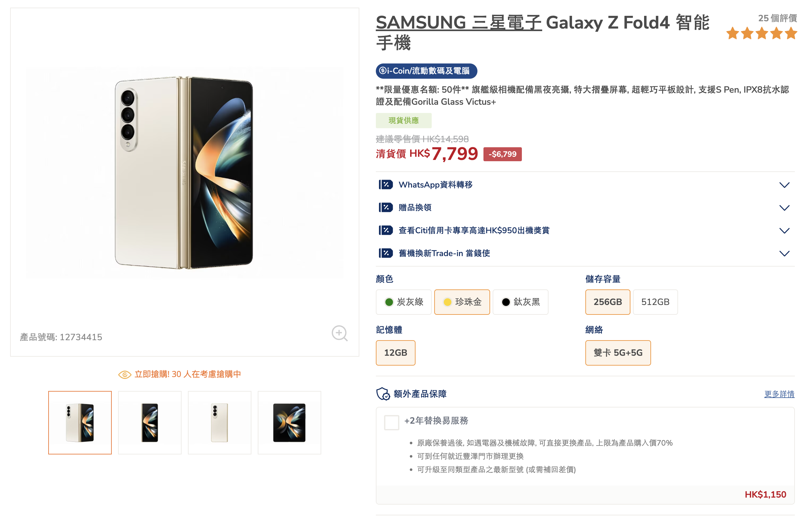Click the zoom magnifier icon on product image
This screenshot has height=516, width=812.
click(x=339, y=333)
